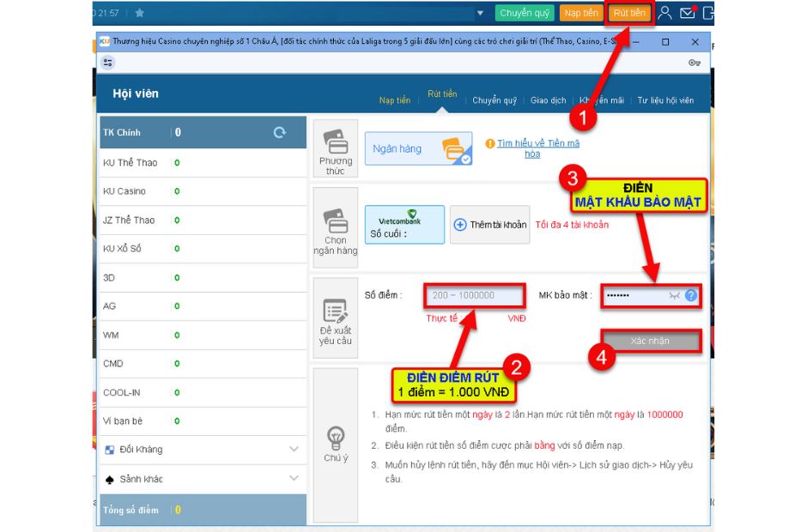Image resolution: width=807 pixels, height=532 pixels.
Task: Open the Tư liệu hội viên tab
Action: click(x=665, y=100)
